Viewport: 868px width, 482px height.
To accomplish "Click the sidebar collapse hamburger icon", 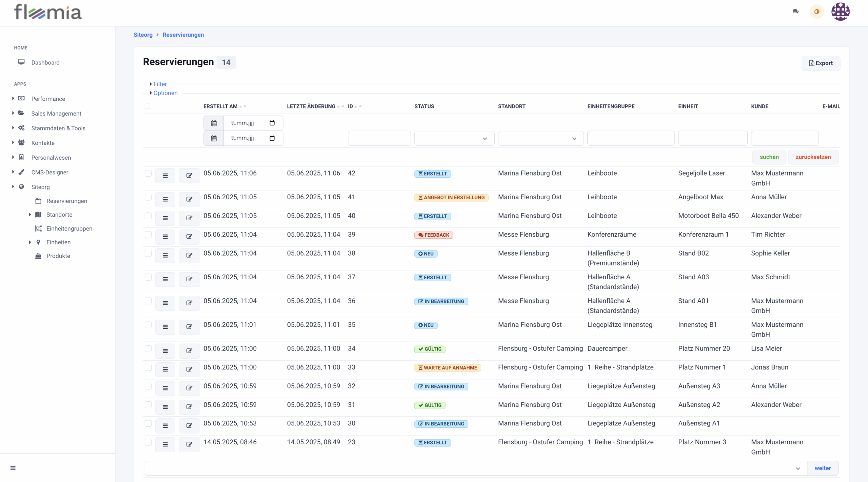I will (x=13, y=468).
